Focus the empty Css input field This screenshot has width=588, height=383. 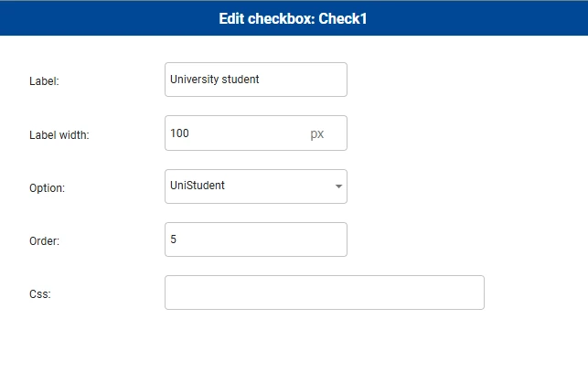pyautogui.click(x=324, y=293)
